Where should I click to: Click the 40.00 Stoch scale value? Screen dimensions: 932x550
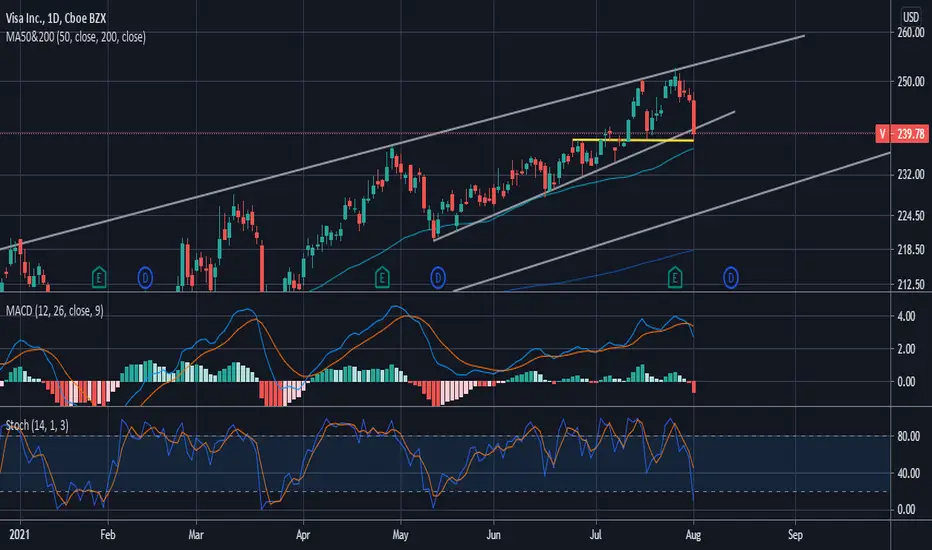point(909,473)
